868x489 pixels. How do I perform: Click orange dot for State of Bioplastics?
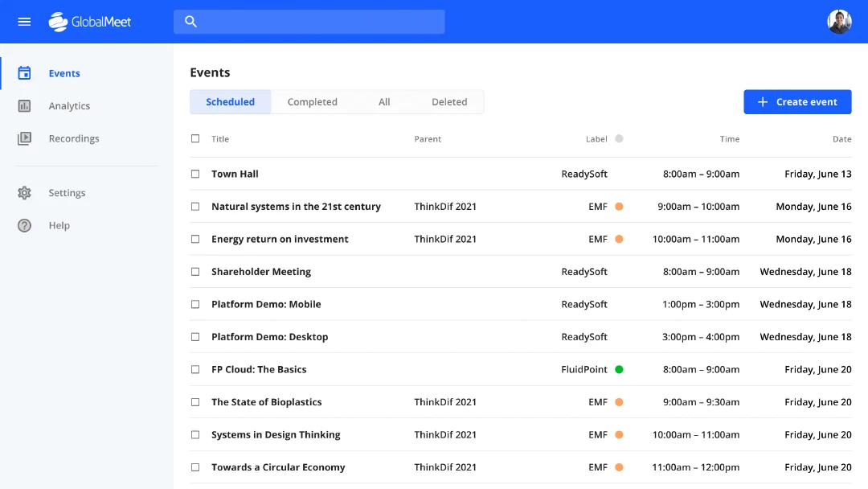pyautogui.click(x=619, y=402)
